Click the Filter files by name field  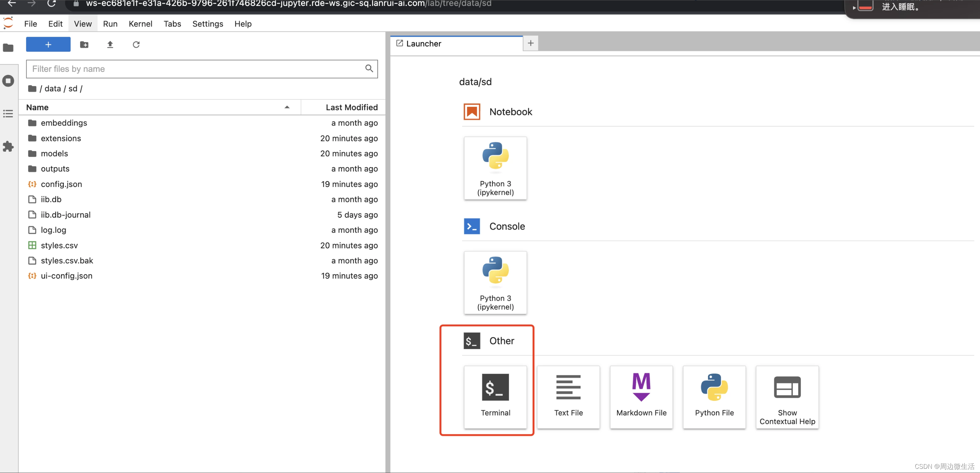coord(196,69)
